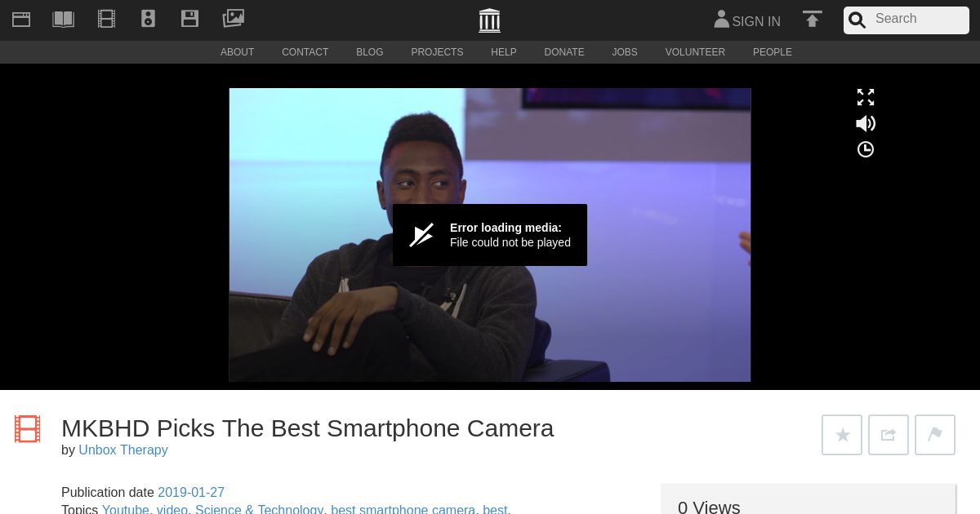Favorite this item with the star button
The height and width of the screenshot is (514, 980).
click(x=842, y=435)
